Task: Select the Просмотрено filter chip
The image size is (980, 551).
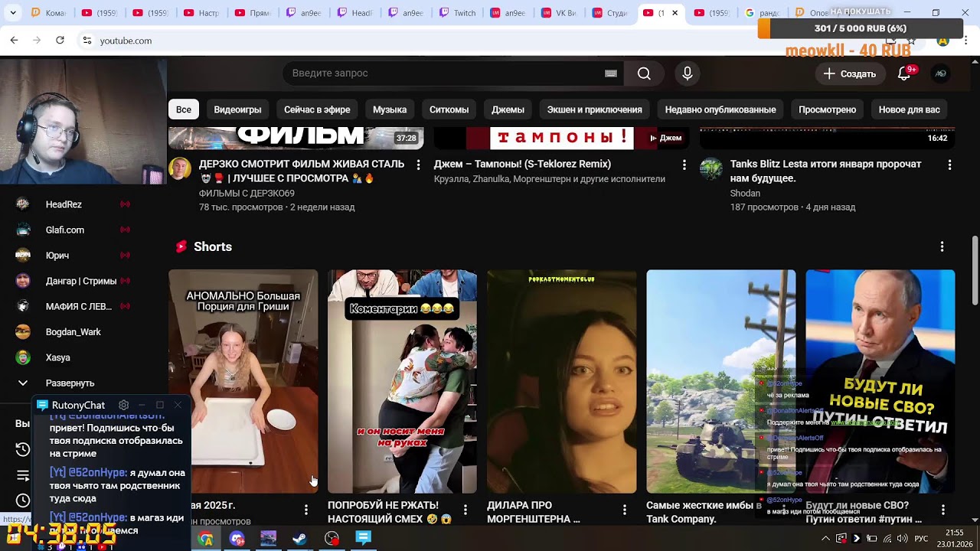Action: point(827,109)
